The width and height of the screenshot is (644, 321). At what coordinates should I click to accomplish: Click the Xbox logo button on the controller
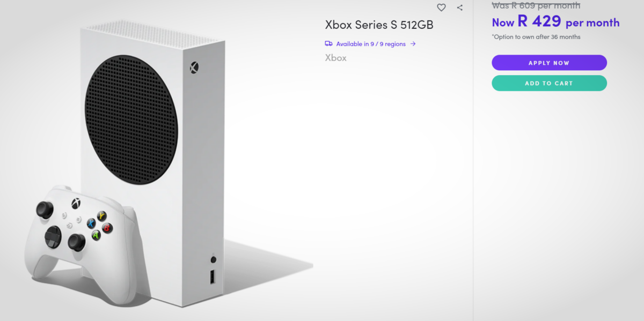click(77, 204)
